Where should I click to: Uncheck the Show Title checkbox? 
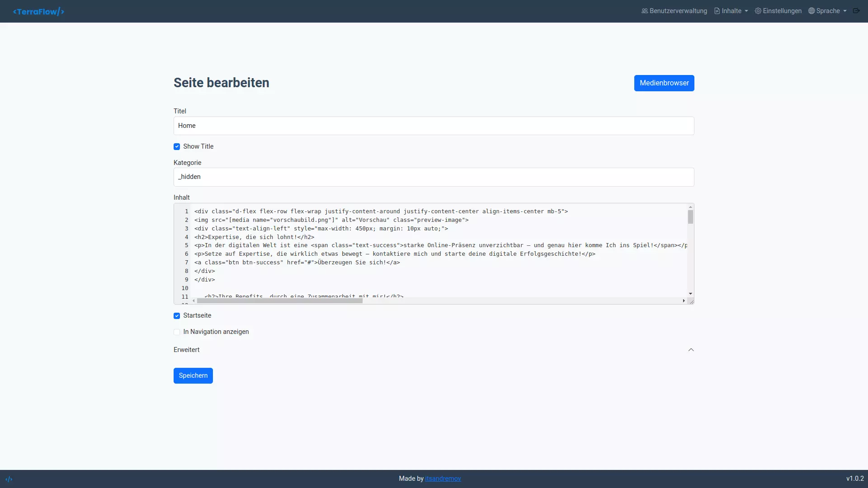[177, 146]
